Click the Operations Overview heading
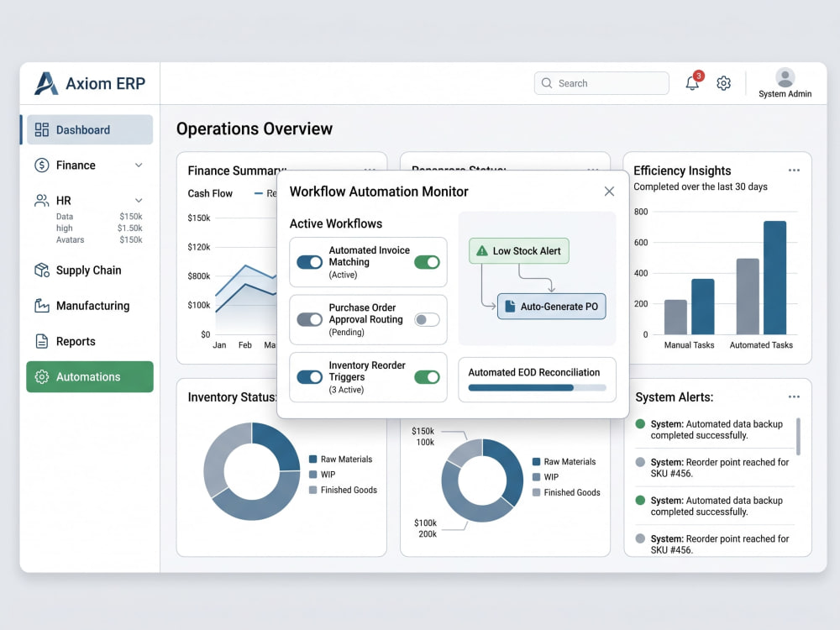This screenshot has height=630, width=840. tap(255, 129)
